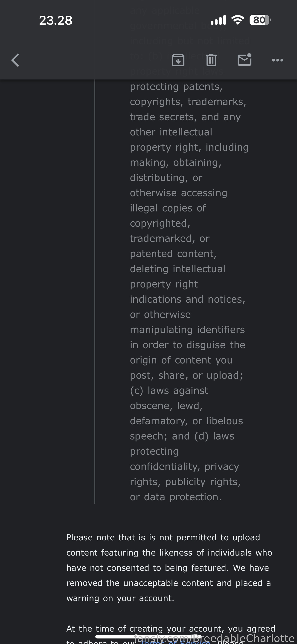Viewport: 297px width, 644px height.
Task: Open the Terms of Service link
Action: pos(176,642)
